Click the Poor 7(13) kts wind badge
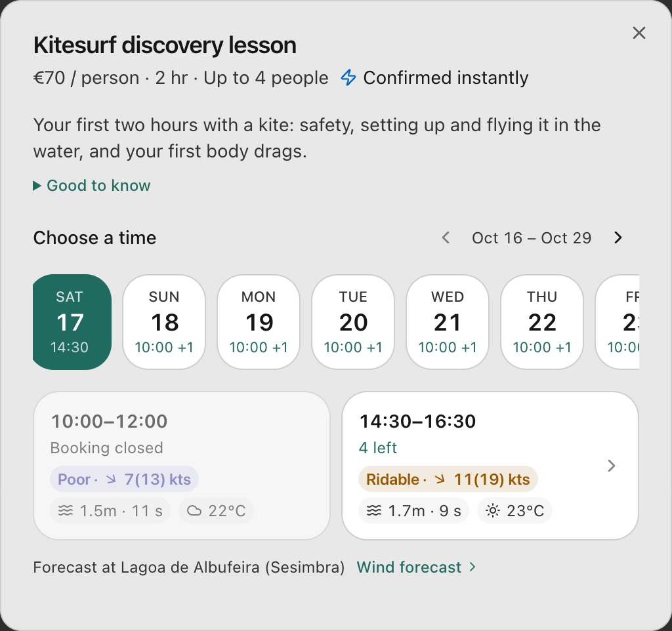The image size is (672, 631). (124, 479)
